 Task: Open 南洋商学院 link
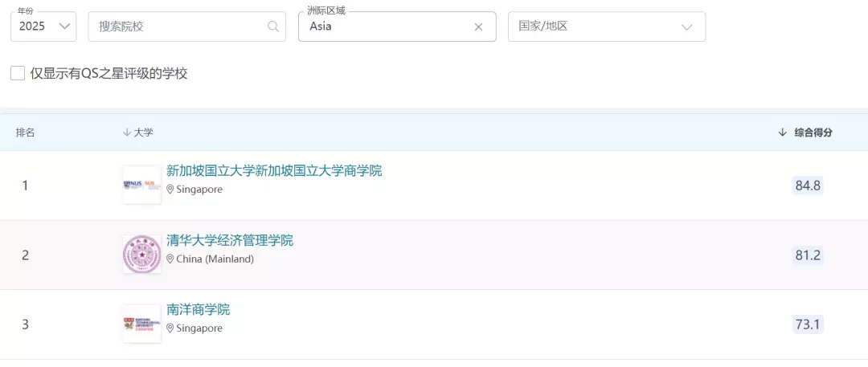coord(199,309)
